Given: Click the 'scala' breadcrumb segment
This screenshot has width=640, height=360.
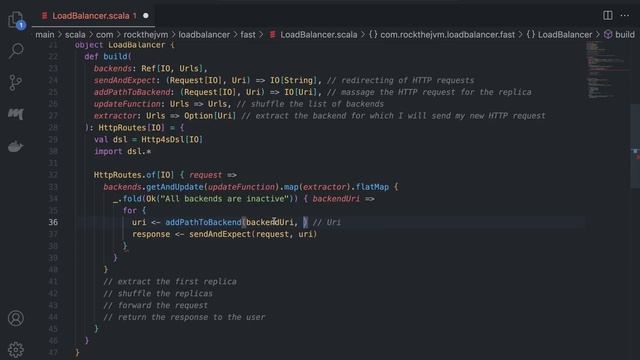Looking at the screenshot, I should [75, 35].
